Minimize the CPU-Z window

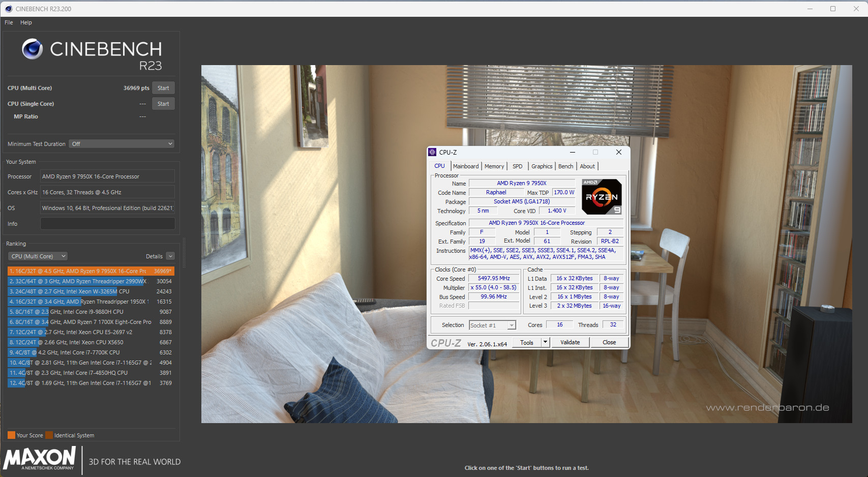(x=573, y=152)
